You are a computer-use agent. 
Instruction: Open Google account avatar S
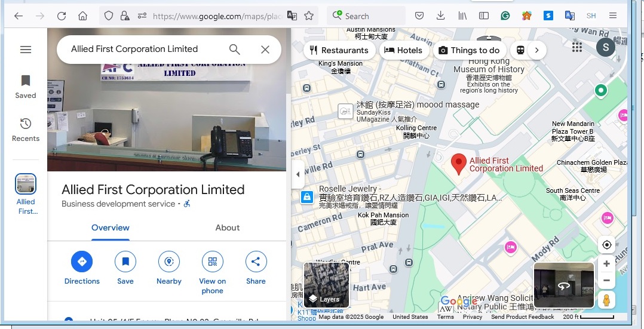coord(605,47)
